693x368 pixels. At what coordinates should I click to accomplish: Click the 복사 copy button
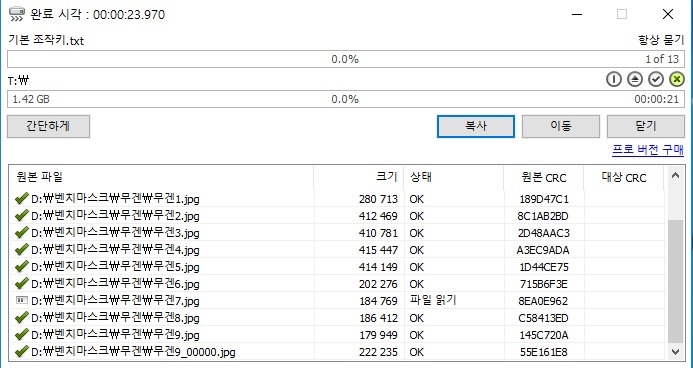(x=476, y=126)
